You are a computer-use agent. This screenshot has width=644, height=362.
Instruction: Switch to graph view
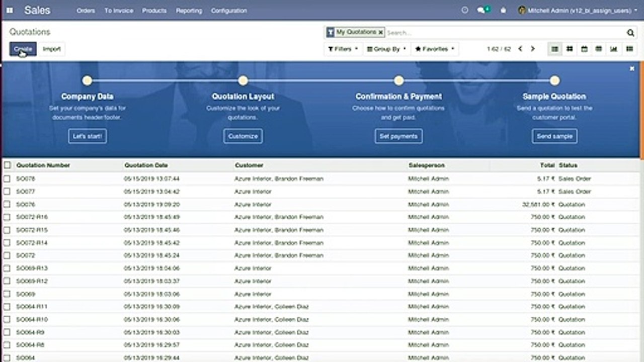pos(614,49)
